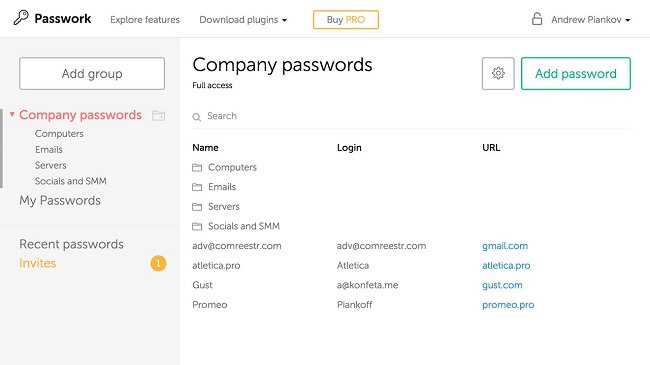
Task: Open Recent passwords
Action: pos(71,244)
